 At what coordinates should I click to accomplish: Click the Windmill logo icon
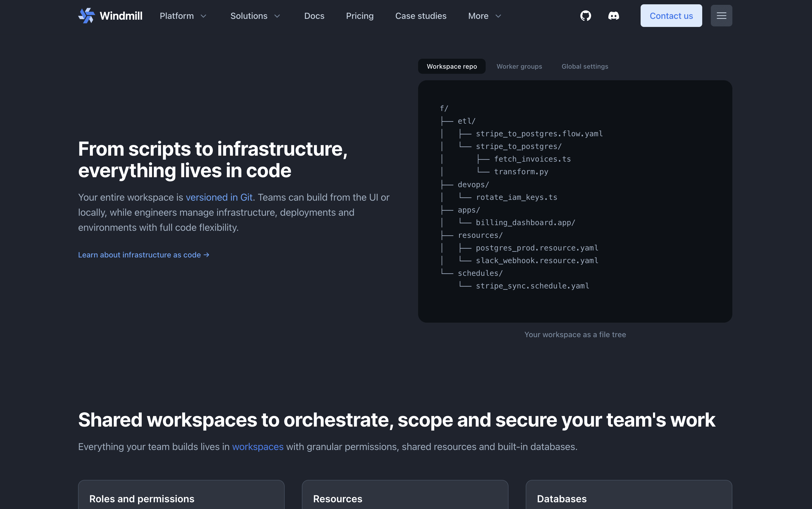tap(86, 16)
